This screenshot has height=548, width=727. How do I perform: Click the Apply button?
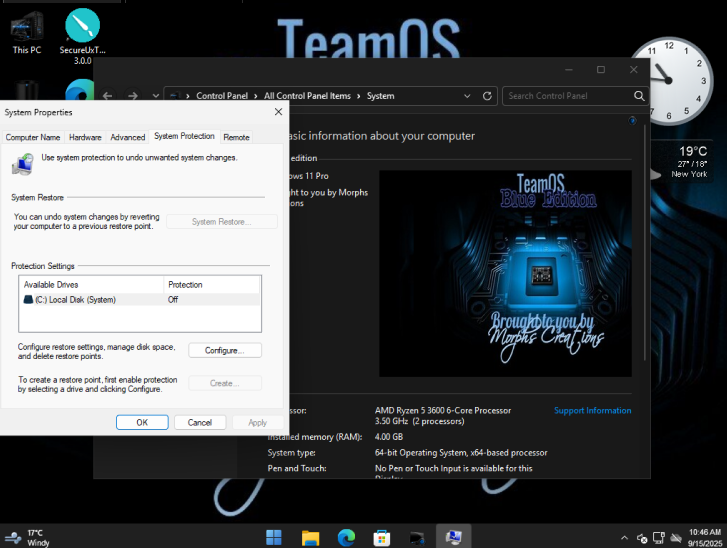(257, 422)
